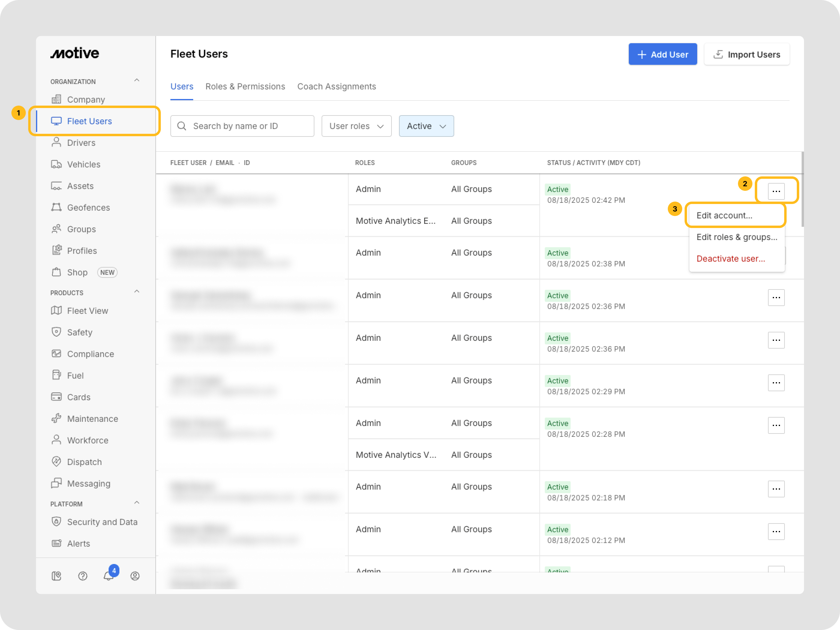
Task: Choose Deactivate user from the menu
Action: (730, 259)
